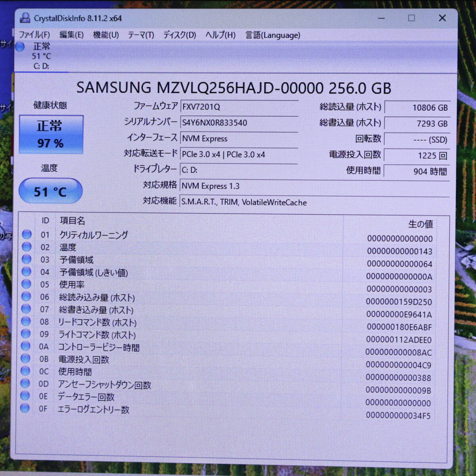The height and width of the screenshot is (476, 476).
Task: Close the CrystalDiskInfo window
Action: click(x=442, y=18)
